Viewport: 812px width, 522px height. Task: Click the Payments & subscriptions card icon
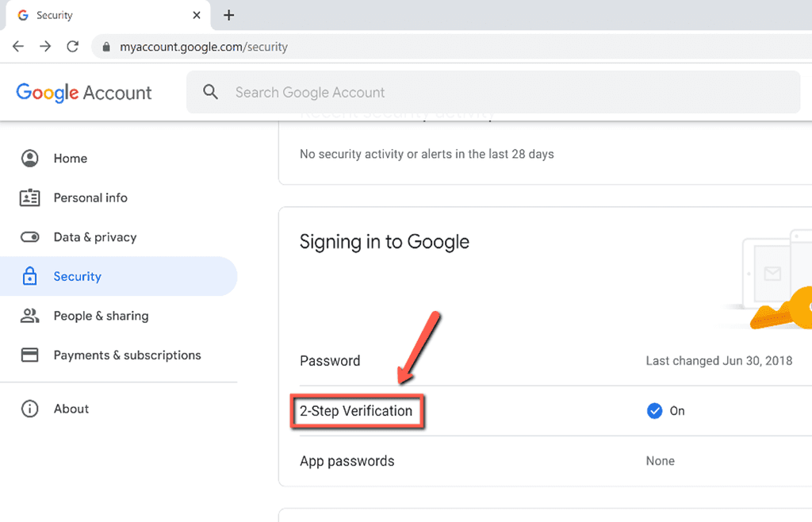(x=29, y=355)
